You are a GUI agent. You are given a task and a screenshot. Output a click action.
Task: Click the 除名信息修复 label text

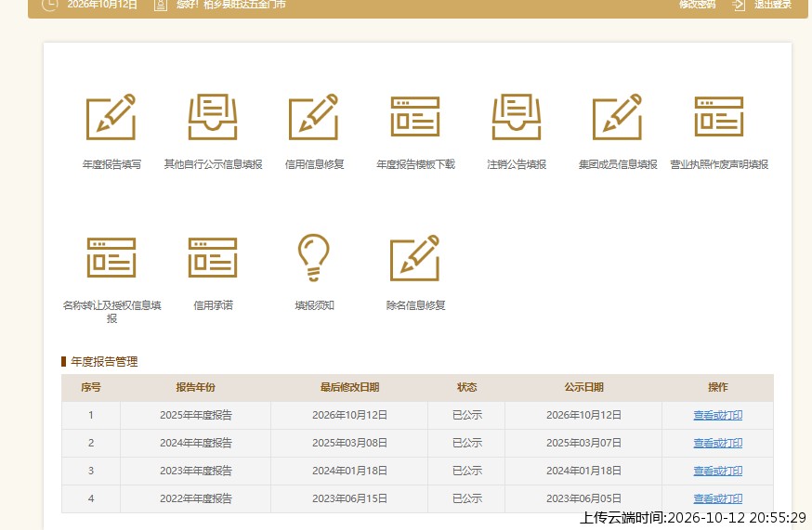(415, 305)
